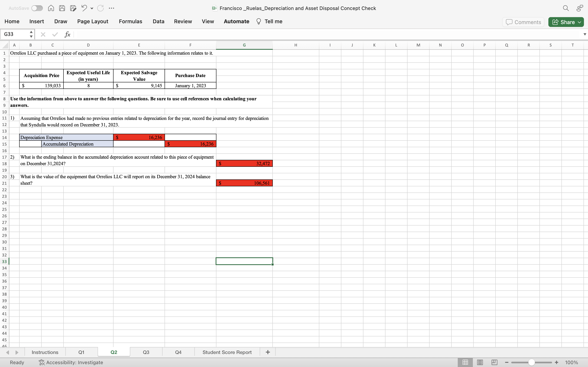Toggle the AutoSave switch
The width and height of the screenshot is (588, 367).
coord(37,8)
